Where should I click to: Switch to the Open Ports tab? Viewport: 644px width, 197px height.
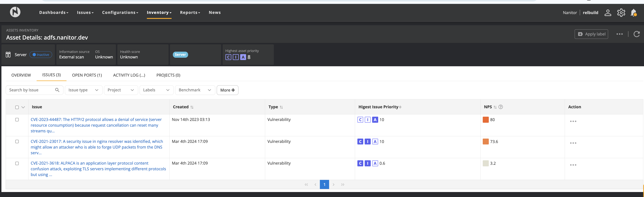[87, 75]
